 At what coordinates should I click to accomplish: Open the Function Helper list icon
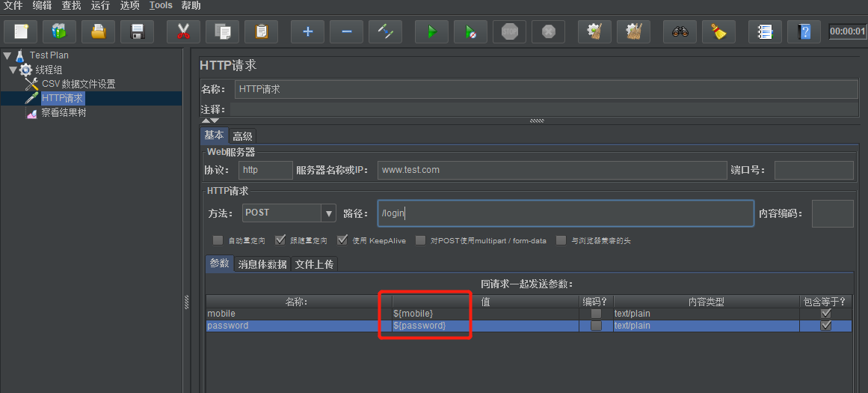[x=765, y=31]
